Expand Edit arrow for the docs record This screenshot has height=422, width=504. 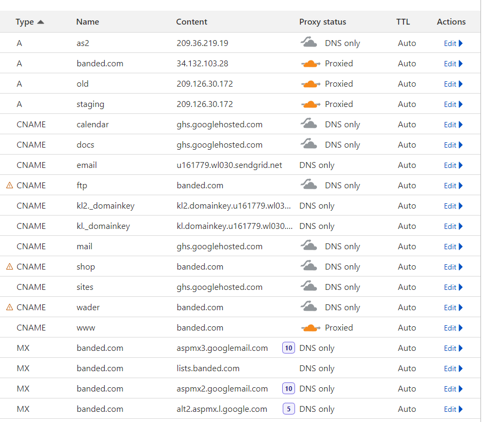(461, 145)
